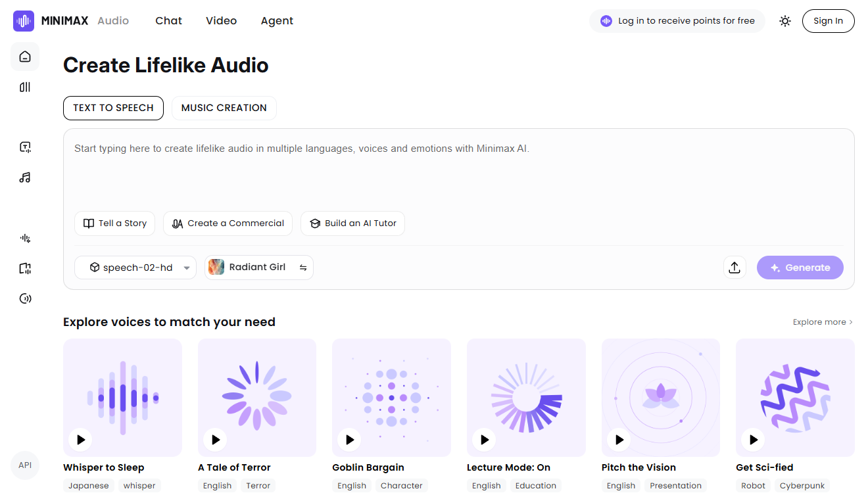Open the music note sidebar icon
Viewport: 868px width, 493px height.
pyautogui.click(x=25, y=177)
